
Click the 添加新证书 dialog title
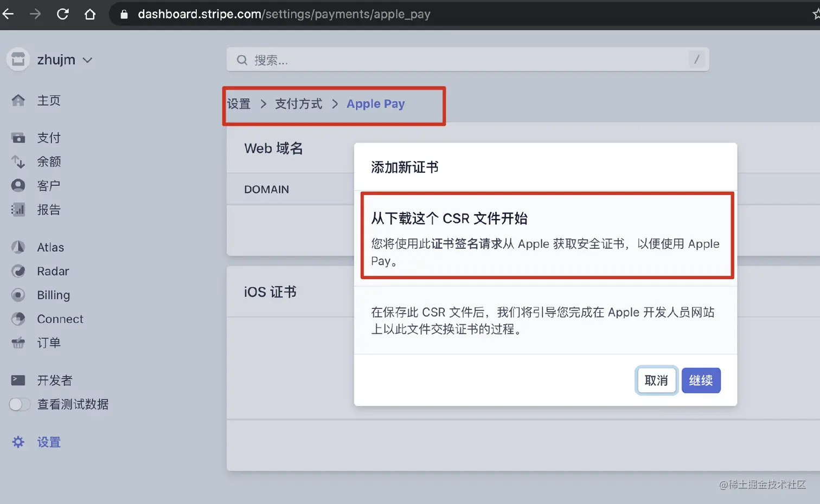click(x=405, y=167)
